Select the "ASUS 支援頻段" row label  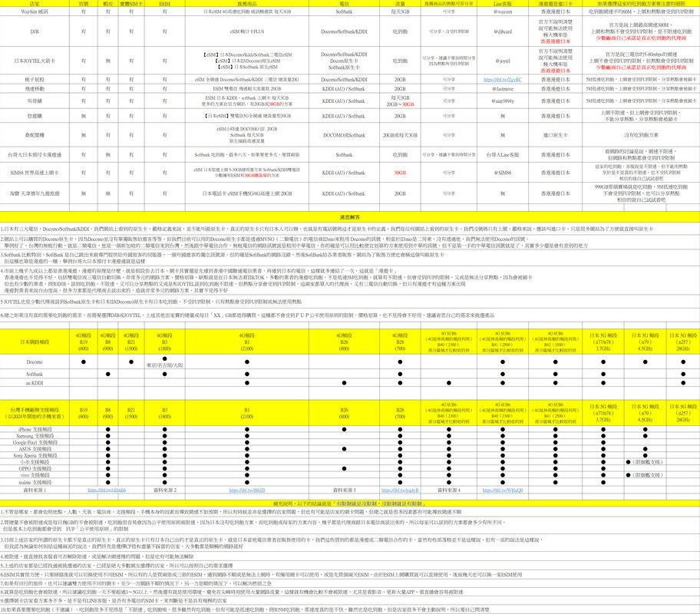tap(35, 449)
